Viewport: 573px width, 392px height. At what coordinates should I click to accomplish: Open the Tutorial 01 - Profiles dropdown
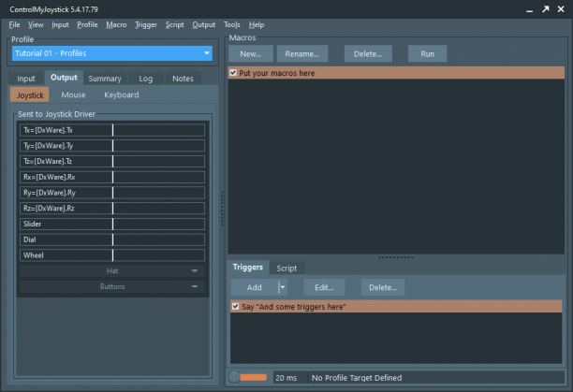coord(111,53)
